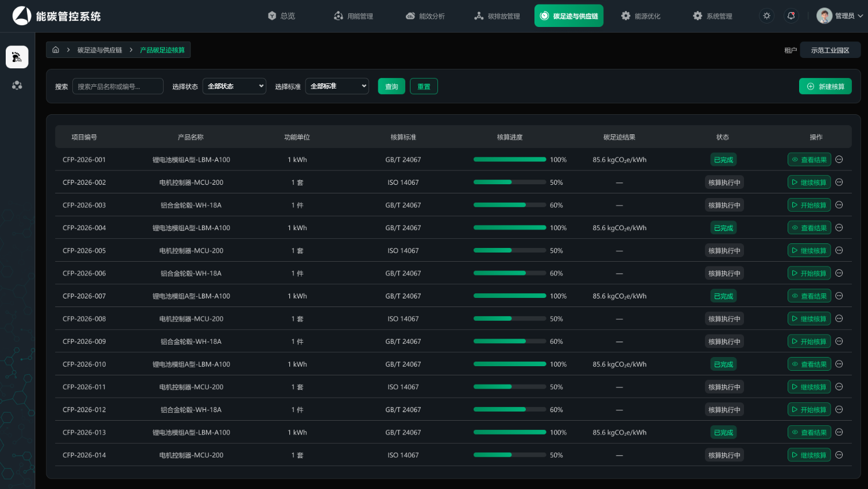Click the administrator avatar picture
Viewport: 868px width, 489px height.
point(824,16)
